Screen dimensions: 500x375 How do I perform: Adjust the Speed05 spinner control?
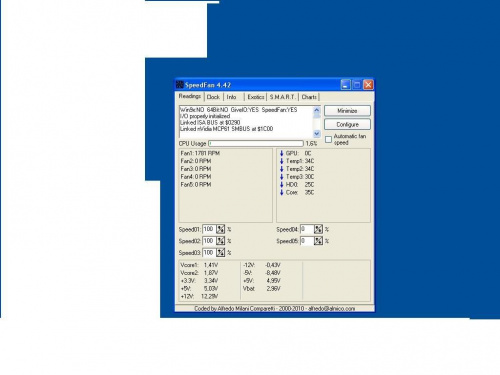[318, 241]
